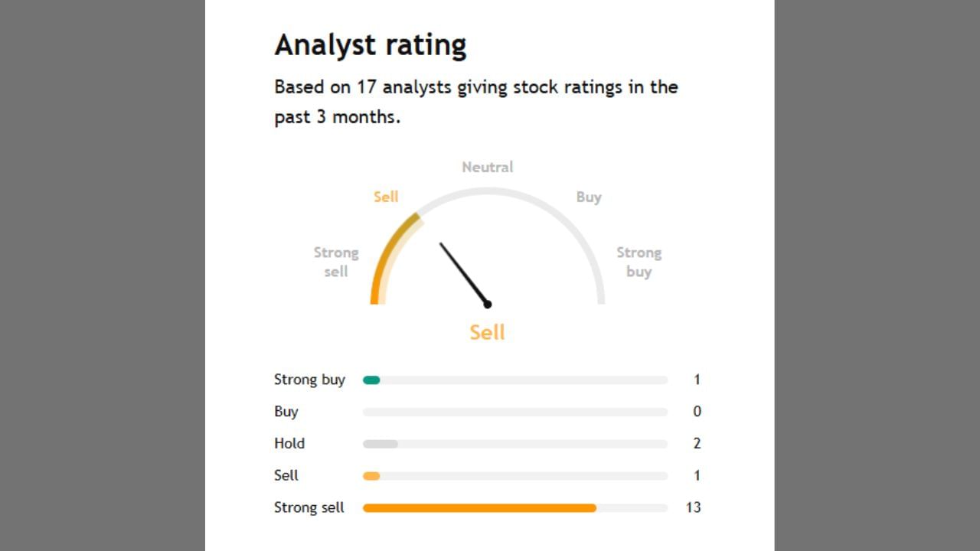The width and height of the screenshot is (980, 551).
Task: Click the long orange Strong sell bar
Action: pyautogui.click(x=479, y=508)
